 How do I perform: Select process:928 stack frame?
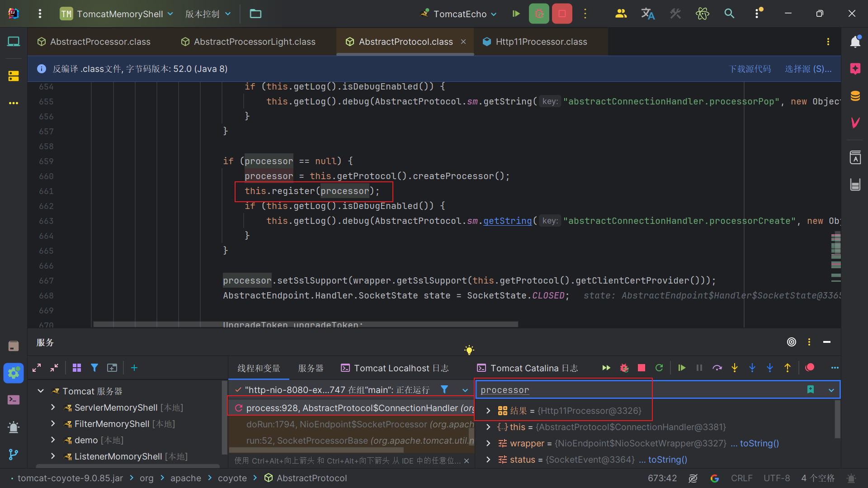click(351, 408)
